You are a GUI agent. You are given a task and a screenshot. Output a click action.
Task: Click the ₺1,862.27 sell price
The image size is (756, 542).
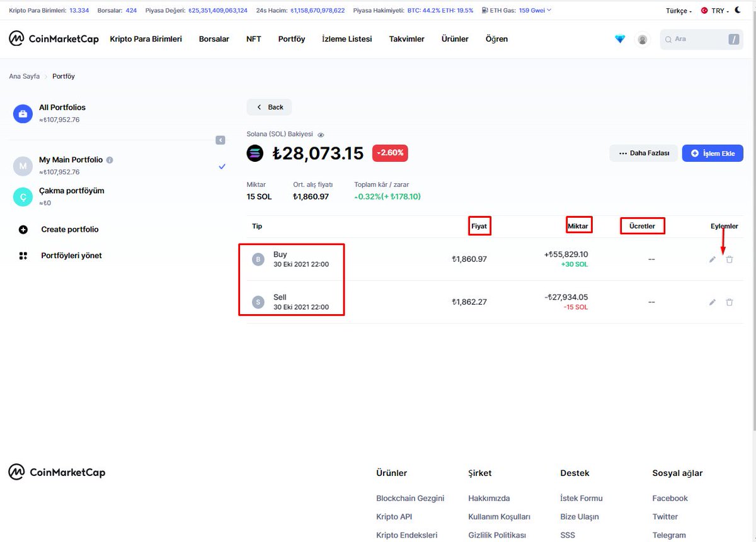point(469,302)
